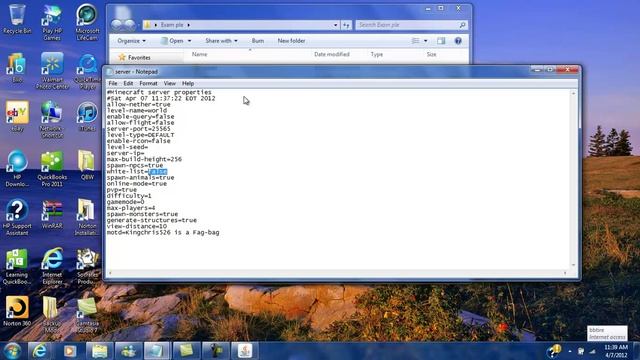This screenshot has width=640, height=360.
Task: Launch Norton 360 desktop icon
Action: coord(17,311)
